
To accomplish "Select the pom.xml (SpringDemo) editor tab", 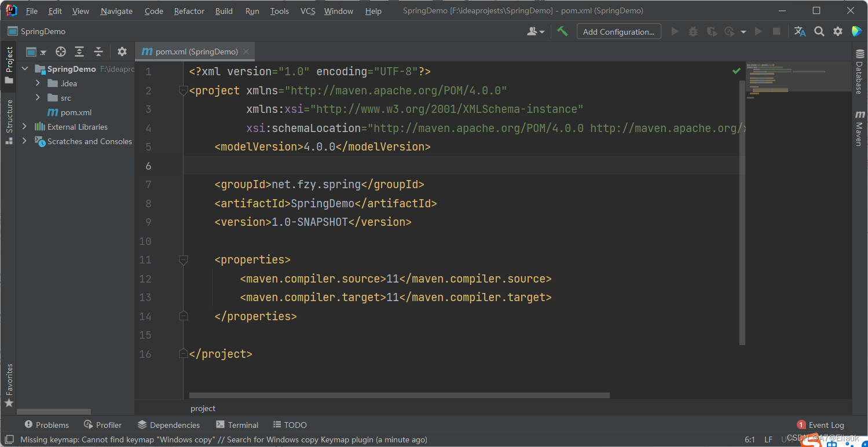I will pyautogui.click(x=195, y=52).
